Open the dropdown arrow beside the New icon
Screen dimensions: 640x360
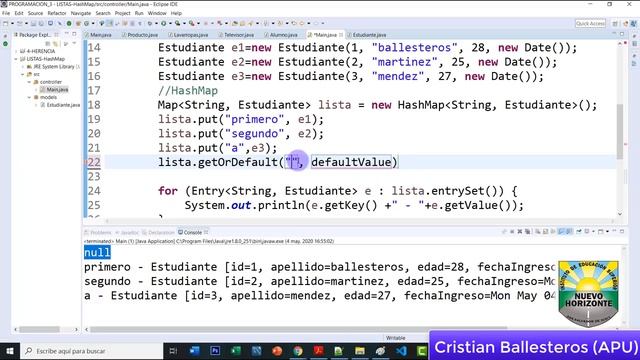[12, 24]
